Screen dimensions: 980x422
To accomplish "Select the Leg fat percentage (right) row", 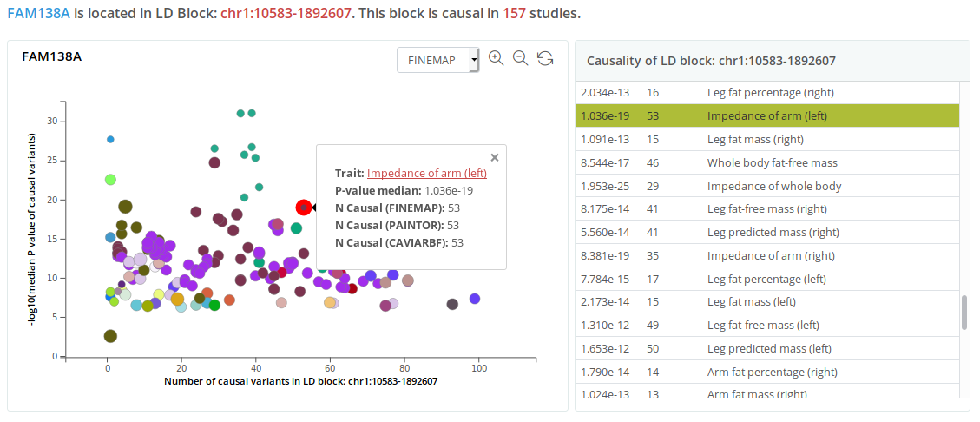I will coord(766,93).
